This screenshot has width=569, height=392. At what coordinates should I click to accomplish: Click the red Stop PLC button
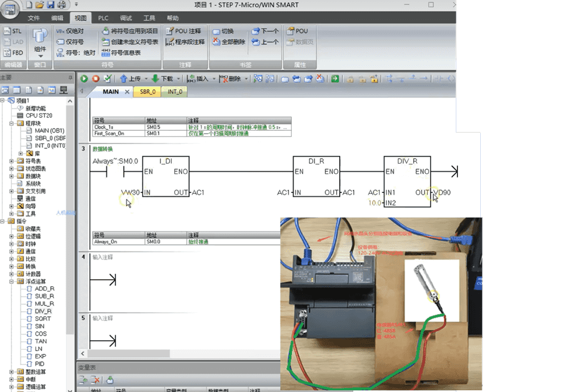[x=96, y=79]
